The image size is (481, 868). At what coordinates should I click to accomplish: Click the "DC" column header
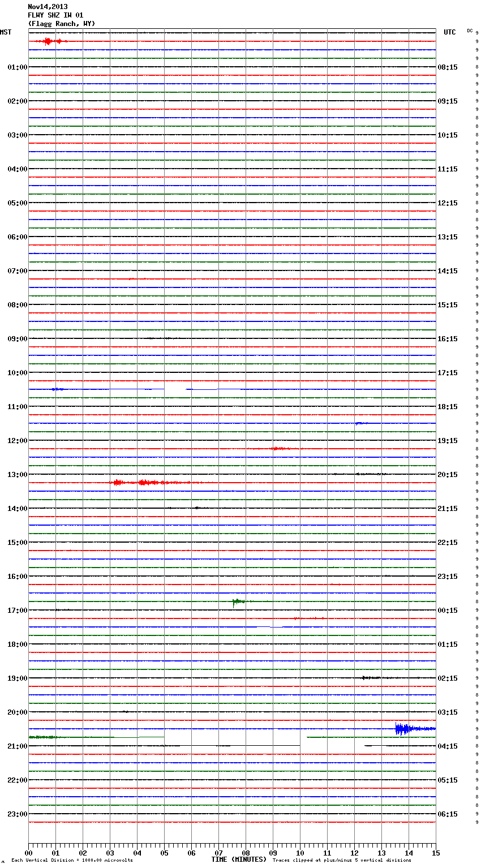click(470, 31)
